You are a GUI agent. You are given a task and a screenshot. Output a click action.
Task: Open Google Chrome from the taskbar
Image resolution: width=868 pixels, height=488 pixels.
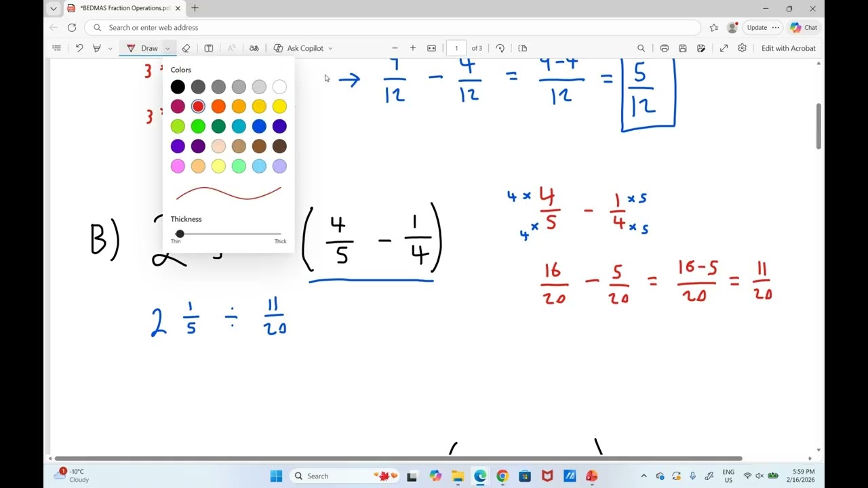(502, 476)
